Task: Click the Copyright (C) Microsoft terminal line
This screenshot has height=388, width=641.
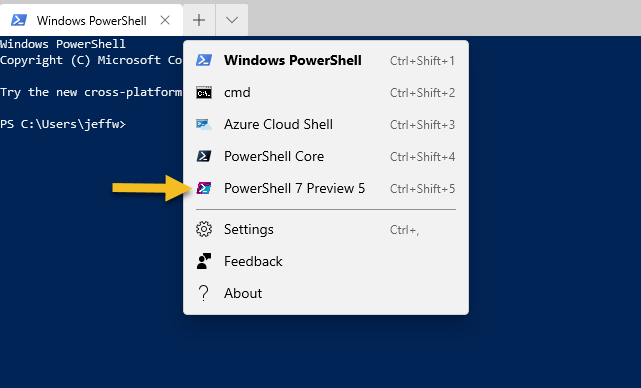Action: click(x=91, y=60)
